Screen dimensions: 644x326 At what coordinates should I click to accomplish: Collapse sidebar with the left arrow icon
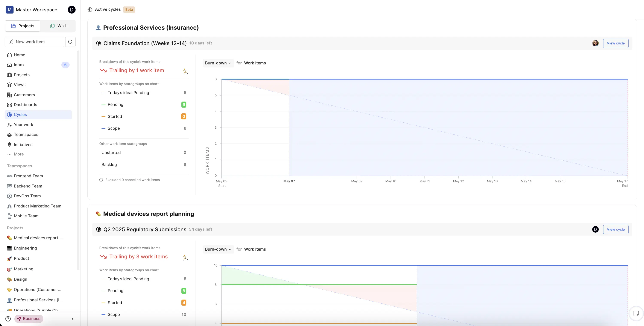(x=74, y=319)
